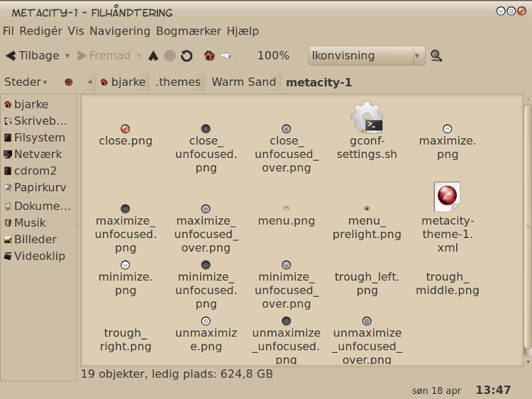Select the close_unfocused_over.png file icon
The image size is (532, 399).
[287, 129]
